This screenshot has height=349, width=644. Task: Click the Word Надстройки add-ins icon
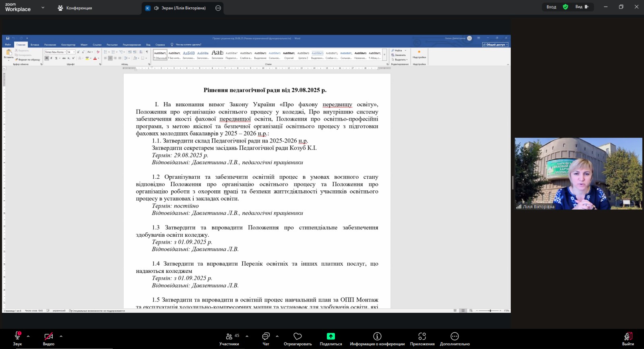coord(419,52)
